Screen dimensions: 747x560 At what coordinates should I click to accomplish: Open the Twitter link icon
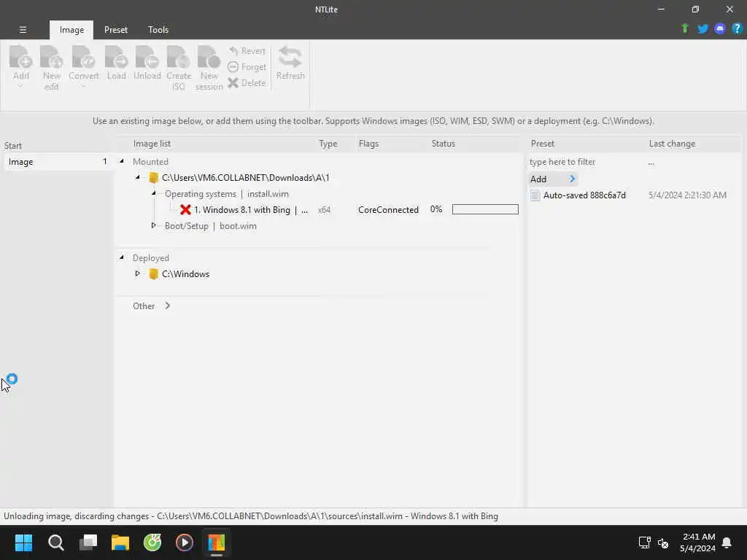pos(703,28)
